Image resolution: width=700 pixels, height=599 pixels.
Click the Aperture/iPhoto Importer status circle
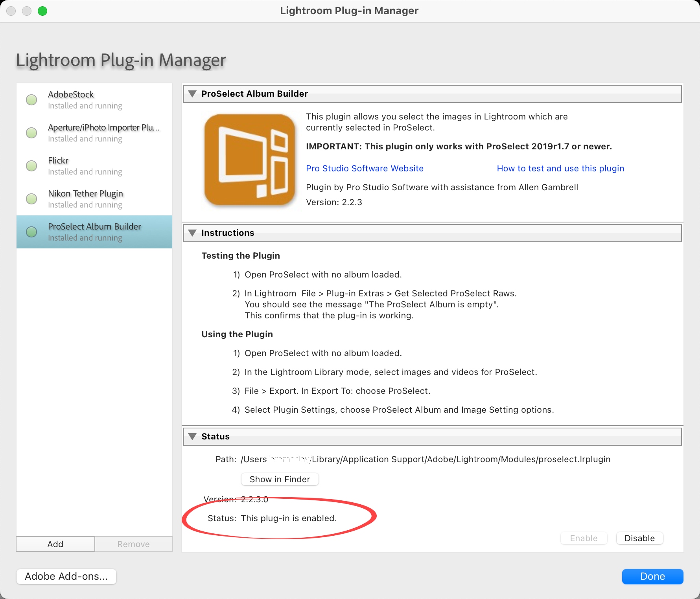click(31, 133)
